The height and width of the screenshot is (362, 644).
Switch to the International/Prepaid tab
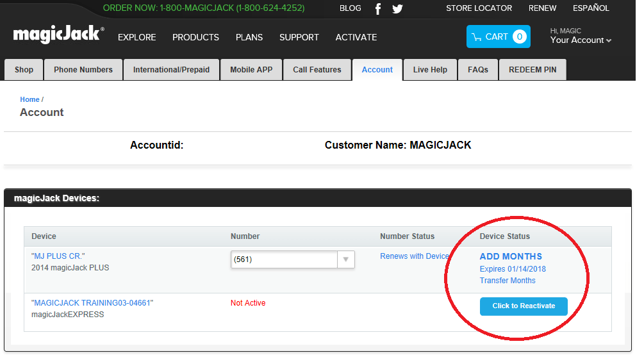[171, 70]
